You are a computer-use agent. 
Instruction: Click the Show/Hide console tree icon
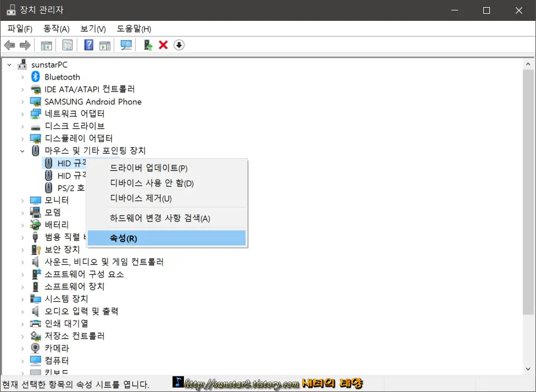click(x=47, y=44)
